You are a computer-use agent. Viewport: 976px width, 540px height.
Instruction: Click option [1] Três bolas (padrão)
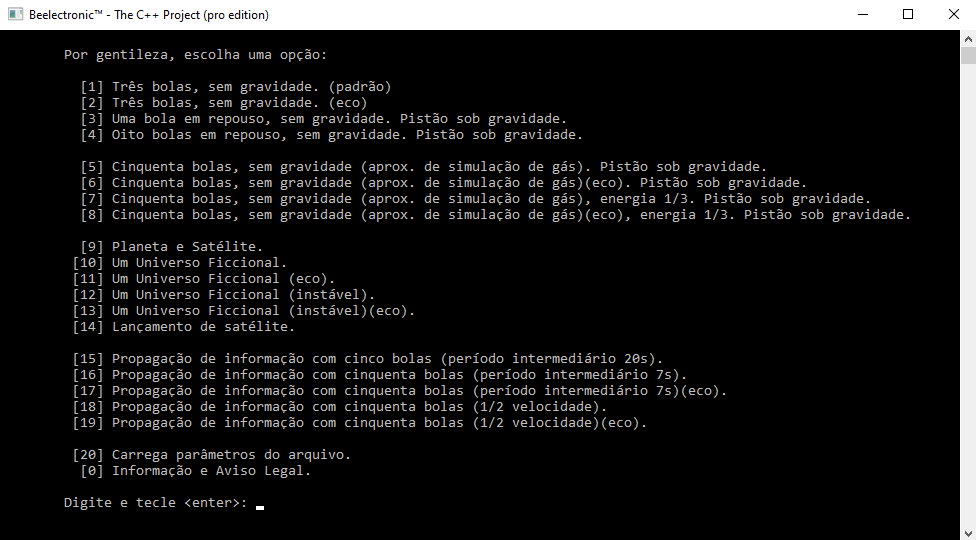(251, 87)
